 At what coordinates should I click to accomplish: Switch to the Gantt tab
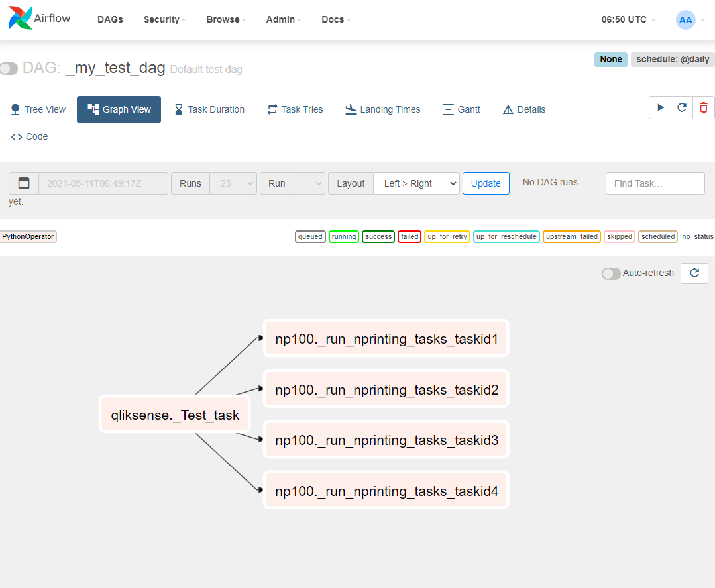[461, 109]
